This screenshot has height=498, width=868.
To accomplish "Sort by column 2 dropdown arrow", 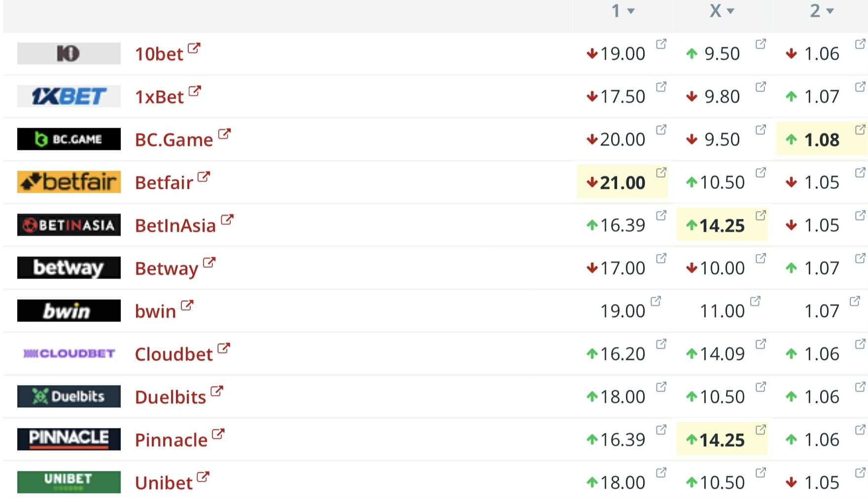I will (x=830, y=11).
